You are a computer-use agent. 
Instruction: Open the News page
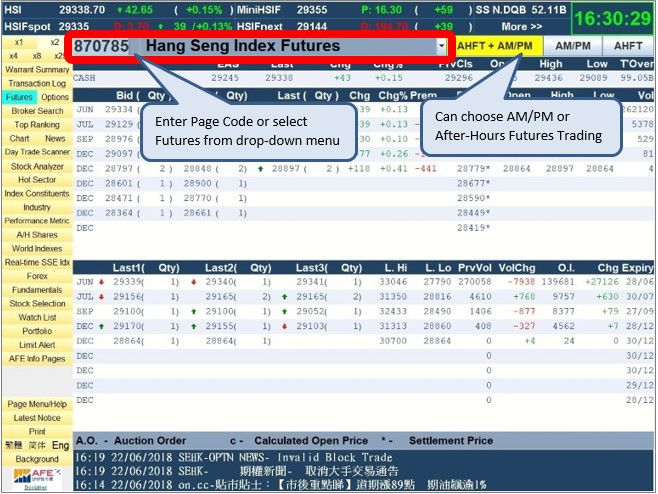[x=55, y=139]
